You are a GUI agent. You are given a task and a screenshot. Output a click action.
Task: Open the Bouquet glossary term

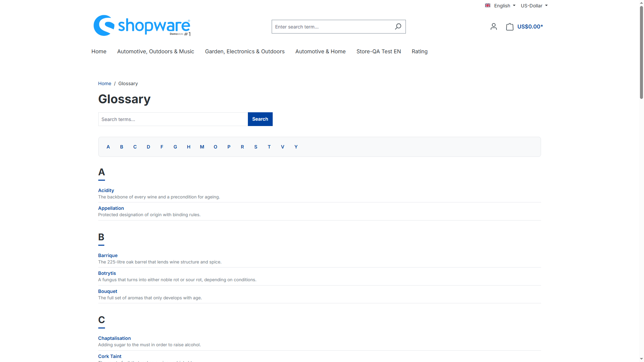pos(108,291)
